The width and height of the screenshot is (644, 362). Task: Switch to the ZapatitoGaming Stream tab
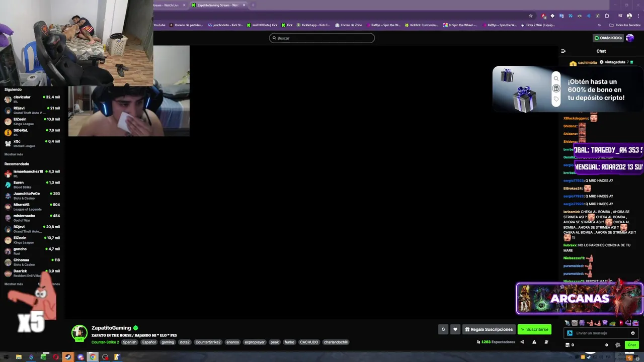point(218,5)
